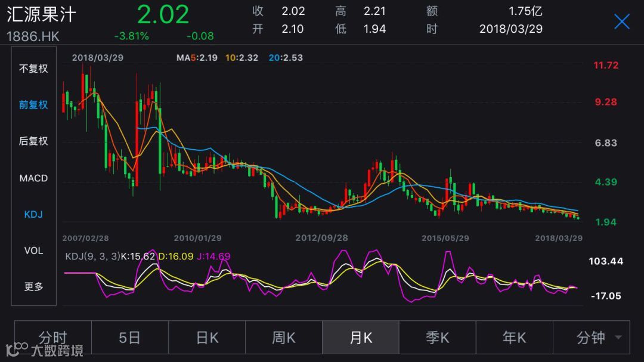The height and width of the screenshot is (362, 644).
Task: Select 后复权 adjustment mode
Action: point(33,141)
